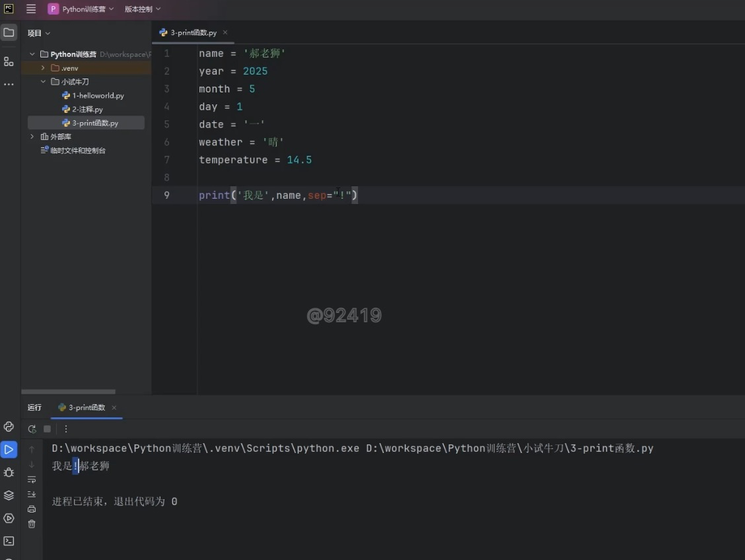745x560 pixels.
Task: Open the Structure tool window
Action: (9, 61)
